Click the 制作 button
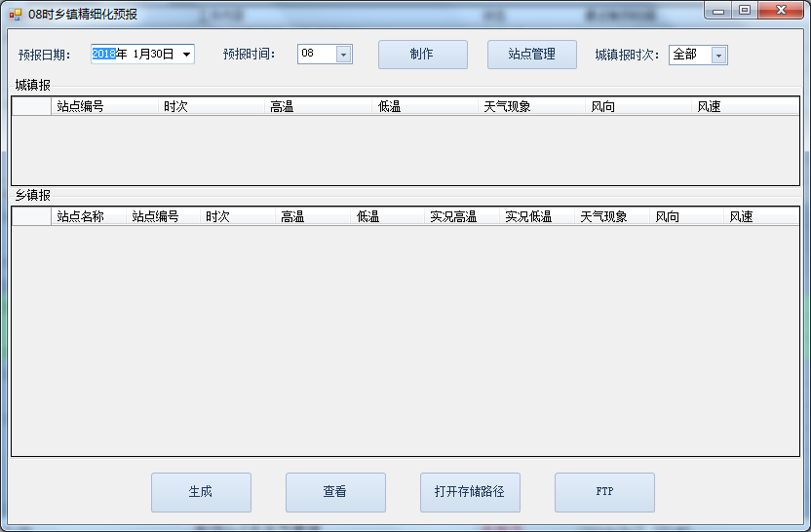 422,55
